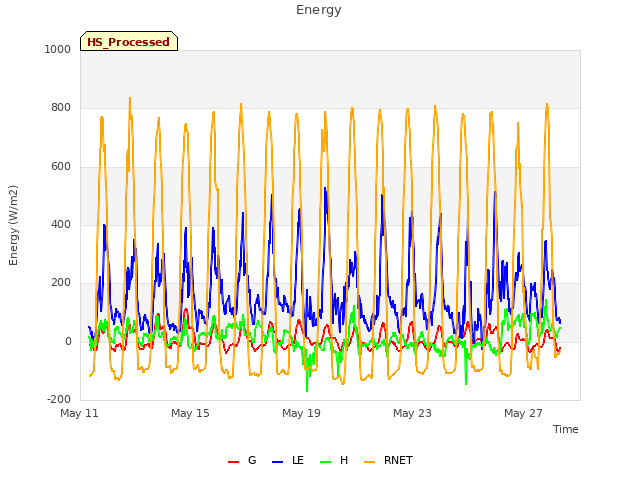
Task: Click the Time axis title
Action: pyautogui.click(x=566, y=429)
